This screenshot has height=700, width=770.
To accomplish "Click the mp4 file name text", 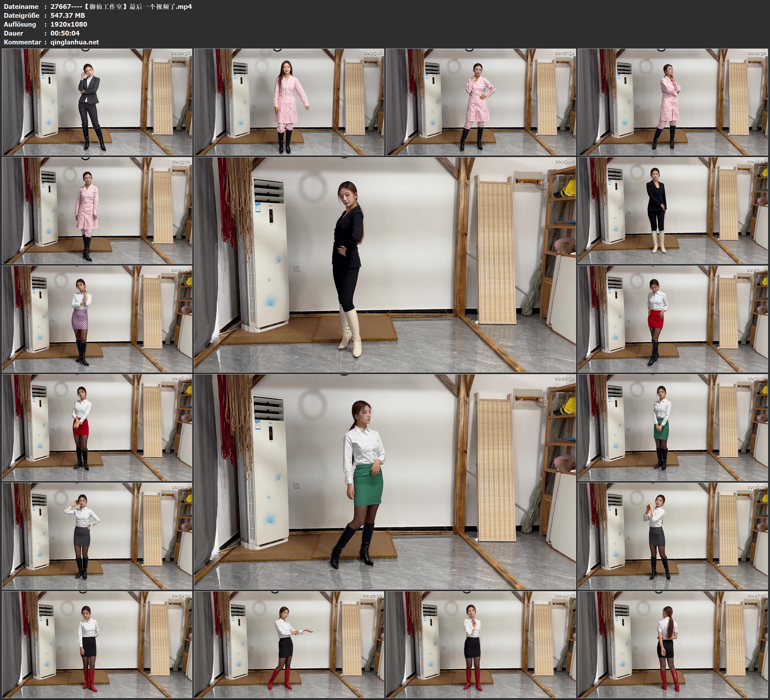I will [x=121, y=6].
